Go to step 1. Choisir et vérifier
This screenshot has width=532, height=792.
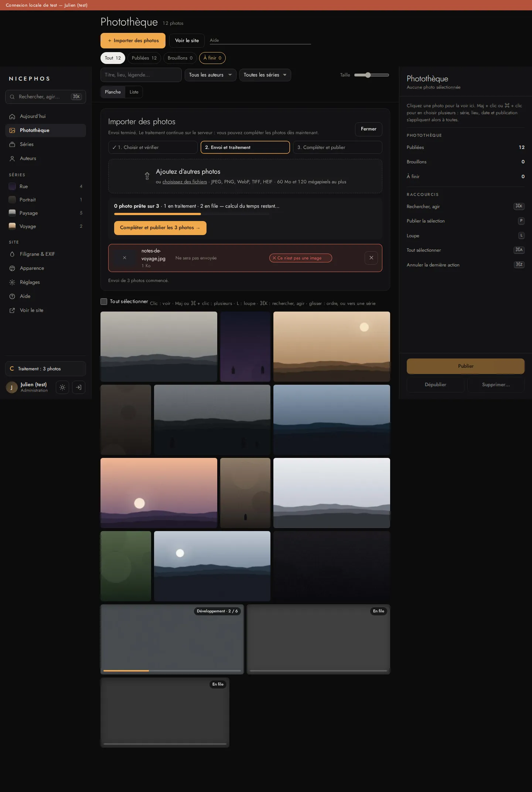(x=153, y=147)
